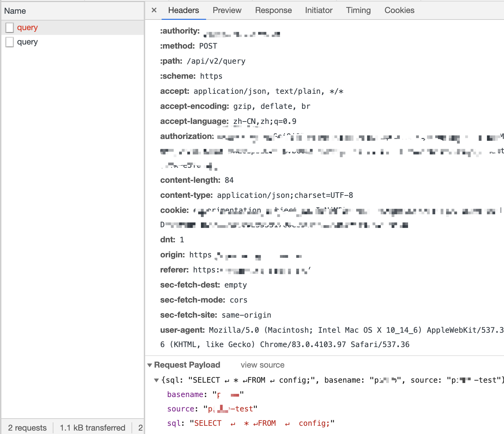Click the accept-encoding gzip header line
The height and width of the screenshot is (434, 504).
point(235,106)
